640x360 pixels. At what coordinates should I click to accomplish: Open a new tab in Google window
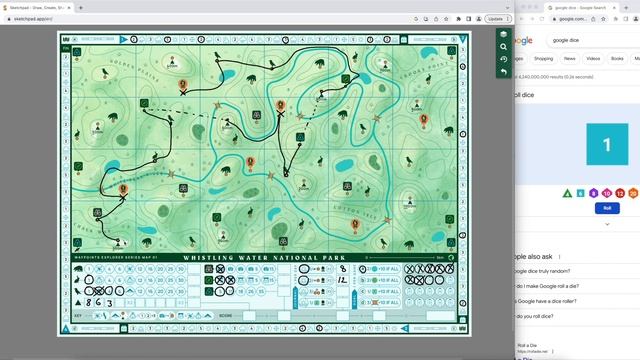tap(626, 8)
